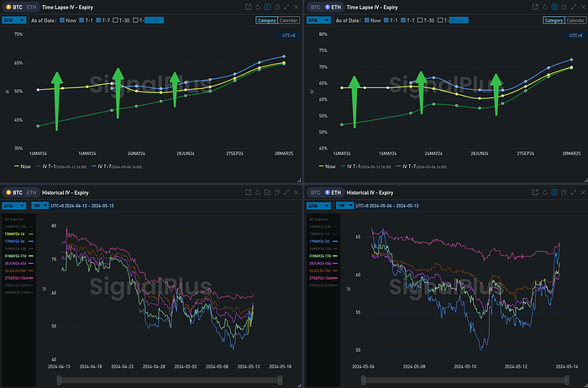Screen dimensions: 588x388
Task: Open BTC Historical IV chart in new window
Action: click(x=249, y=192)
